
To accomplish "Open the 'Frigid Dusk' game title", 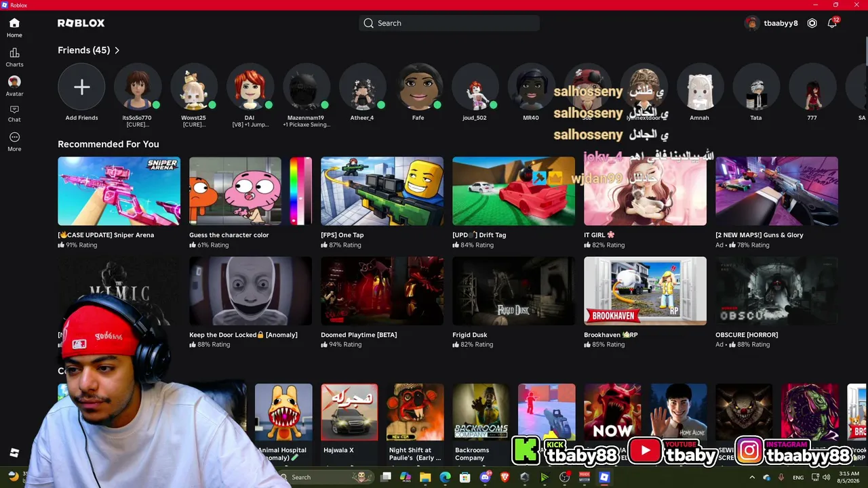I will pos(470,335).
